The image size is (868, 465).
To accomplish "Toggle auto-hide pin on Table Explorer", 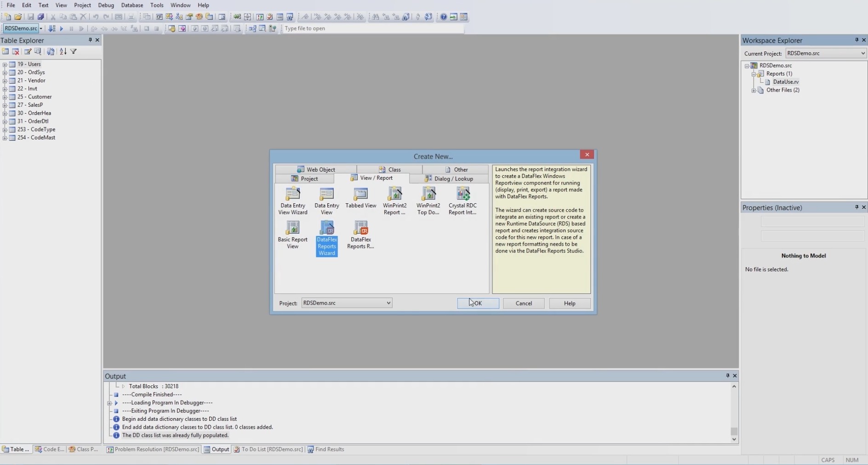I will click(90, 40).
